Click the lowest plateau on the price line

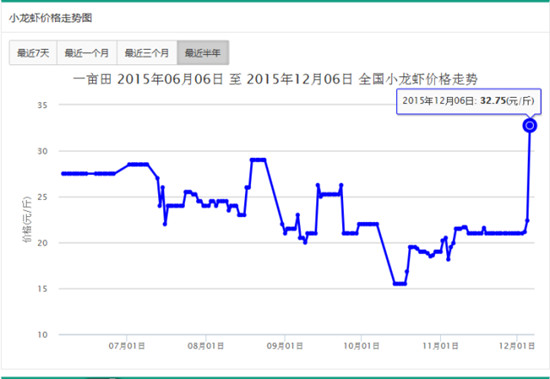pos(400,284)
